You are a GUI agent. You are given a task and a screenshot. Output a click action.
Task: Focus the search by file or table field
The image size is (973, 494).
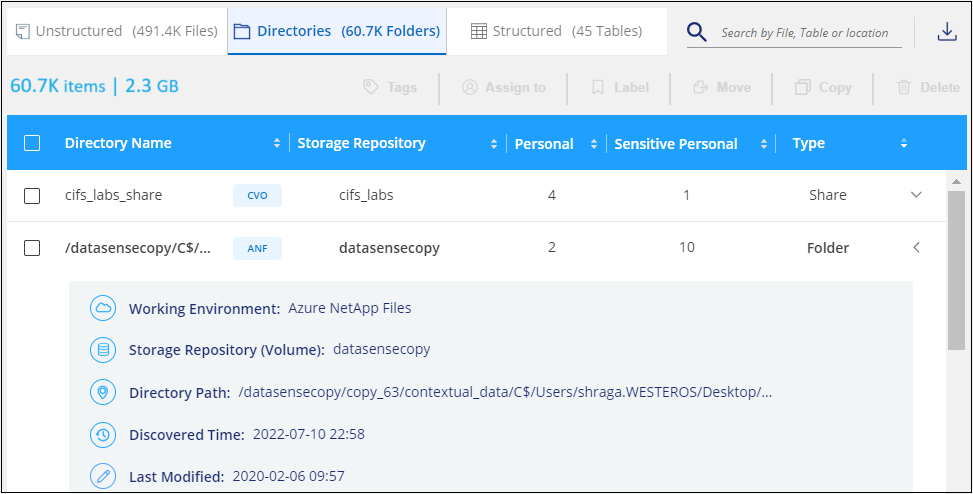808,33
